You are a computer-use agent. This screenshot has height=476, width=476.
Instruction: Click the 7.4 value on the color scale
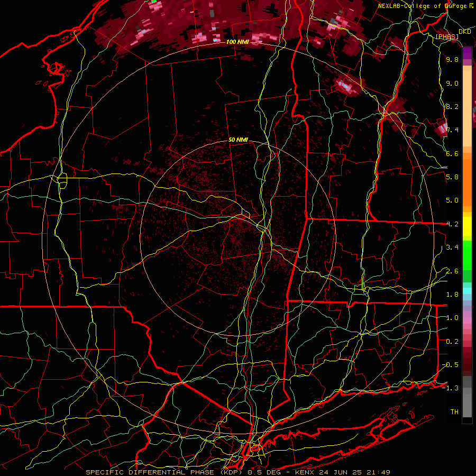click(452, 130)
